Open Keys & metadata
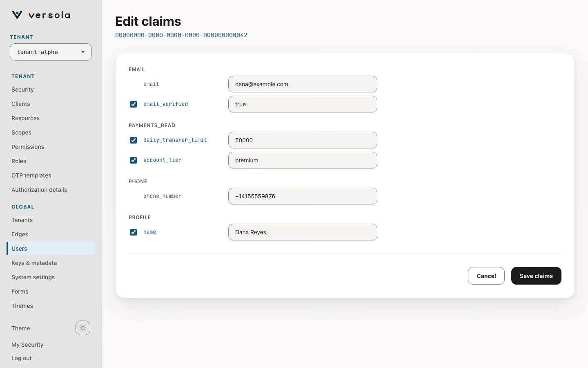Viewport: 588px width, 368px height. click(x=51, y=263)
